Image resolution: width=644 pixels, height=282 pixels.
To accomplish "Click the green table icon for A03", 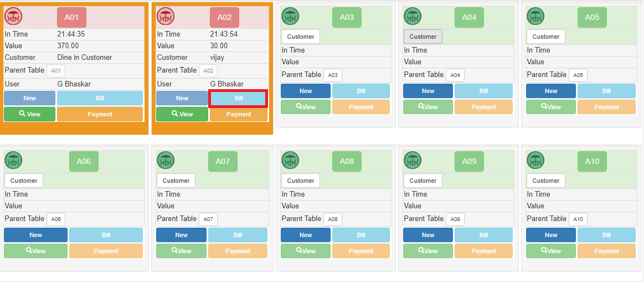I will click(290, 17).
